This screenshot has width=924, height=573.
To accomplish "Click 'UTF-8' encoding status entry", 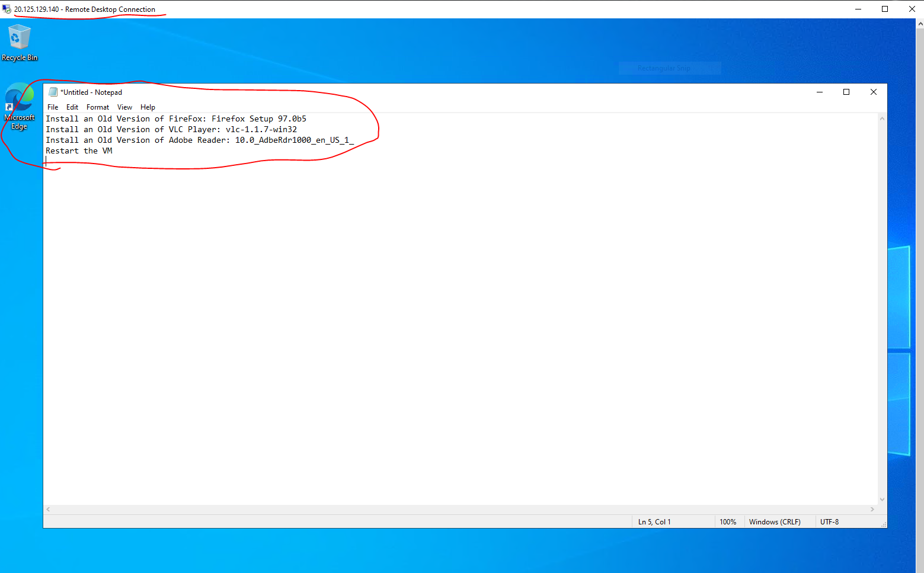I will 829,522.
